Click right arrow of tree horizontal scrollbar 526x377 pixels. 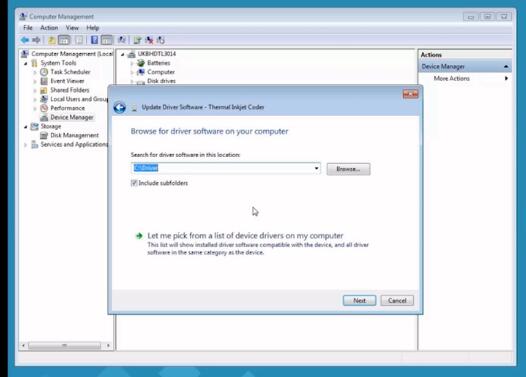[x=108, y=345]
